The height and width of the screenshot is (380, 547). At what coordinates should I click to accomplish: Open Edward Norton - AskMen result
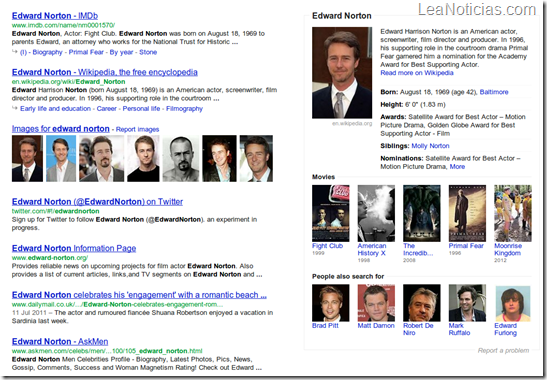(x=60, y=342)
